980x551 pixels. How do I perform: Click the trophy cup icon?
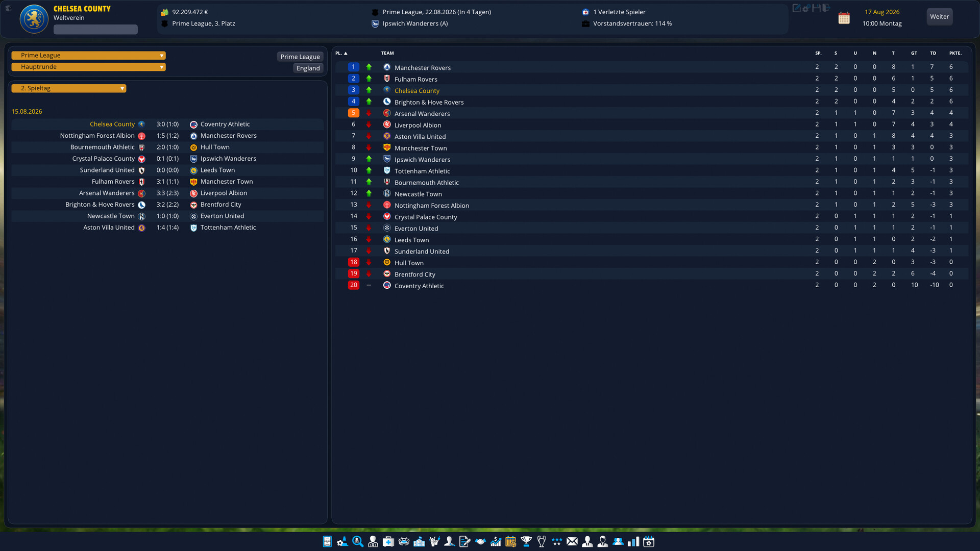click(x=526, y=541)
